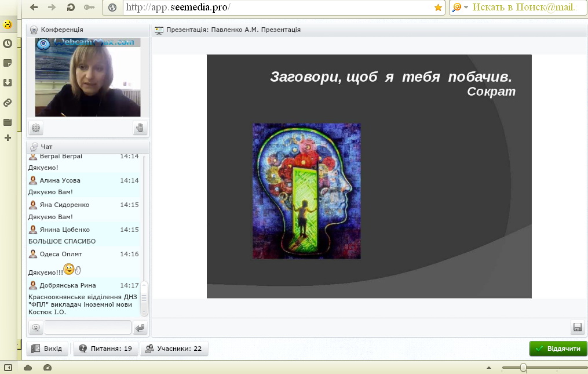Add a new panel with plus icon
The height and width of the screenshot is (374, 588).
8,138
